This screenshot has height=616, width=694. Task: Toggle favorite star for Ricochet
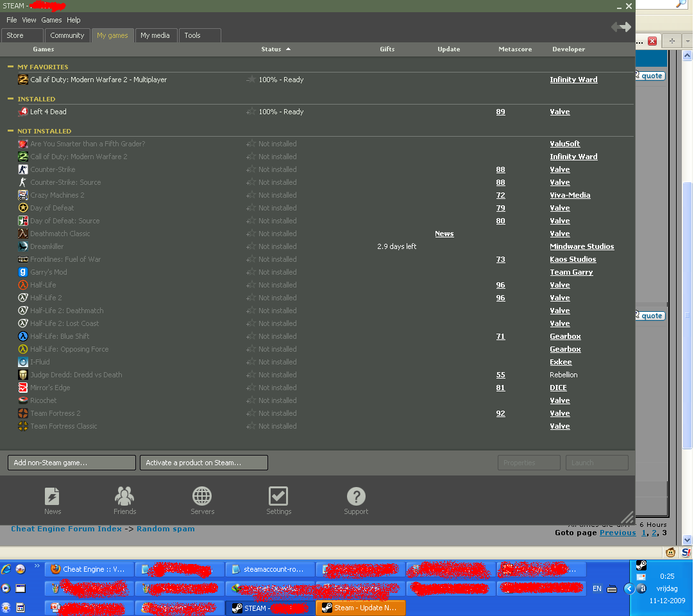click(251, 400)
